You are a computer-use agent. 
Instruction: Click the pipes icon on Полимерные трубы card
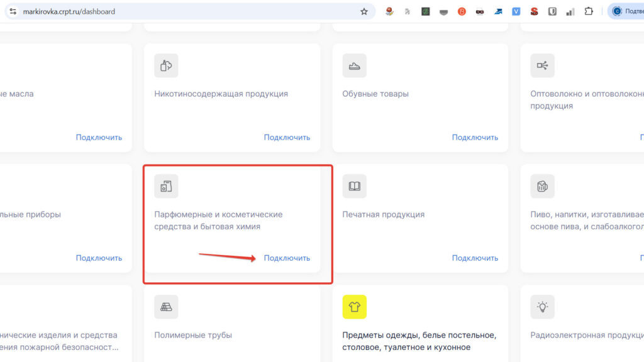click(165, 307)
